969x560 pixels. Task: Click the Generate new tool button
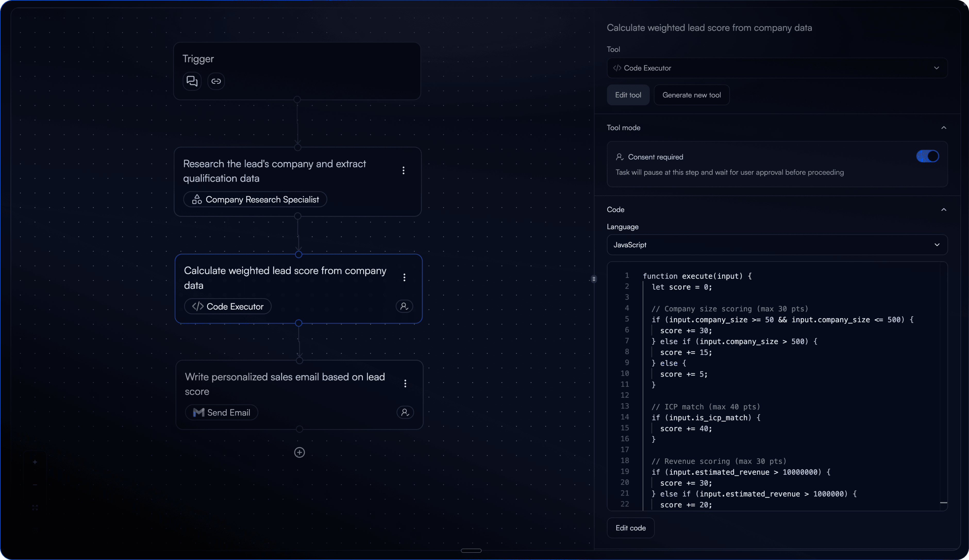692,95
